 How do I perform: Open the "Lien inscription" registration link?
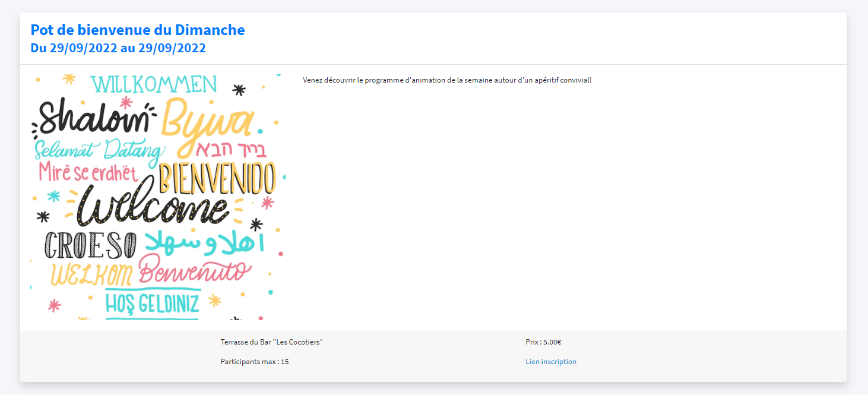[x=550, y=362]
